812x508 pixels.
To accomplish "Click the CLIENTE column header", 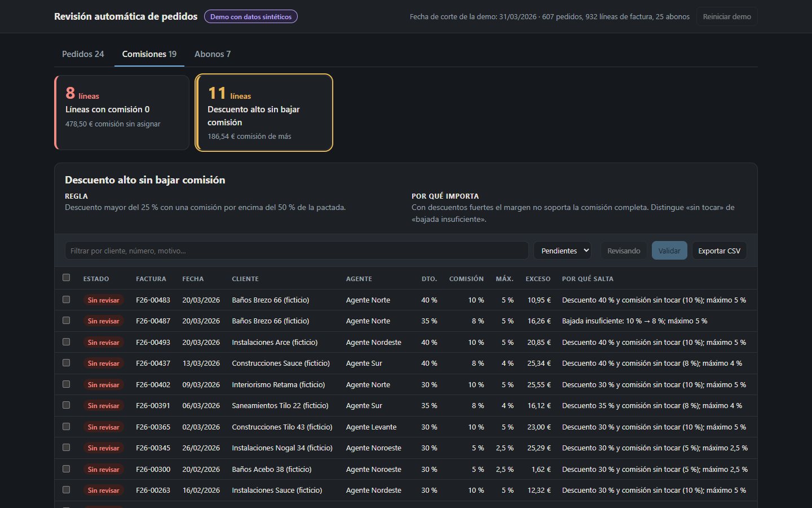I will click(x=245, y=279).
